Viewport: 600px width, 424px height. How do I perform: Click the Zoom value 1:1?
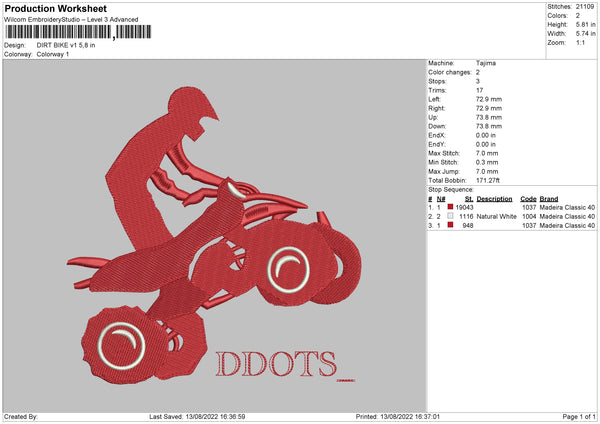pos(582,44)
